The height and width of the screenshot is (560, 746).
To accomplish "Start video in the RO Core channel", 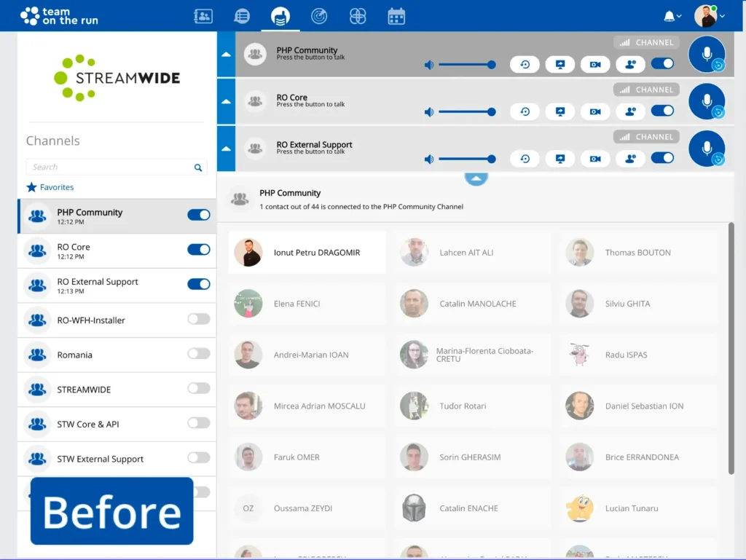I will coord(595,111).
